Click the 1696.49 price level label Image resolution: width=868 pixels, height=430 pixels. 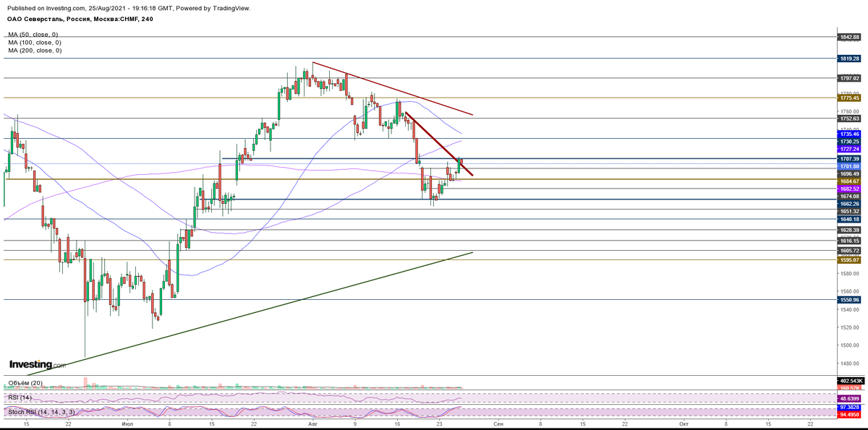coord(849,173)
